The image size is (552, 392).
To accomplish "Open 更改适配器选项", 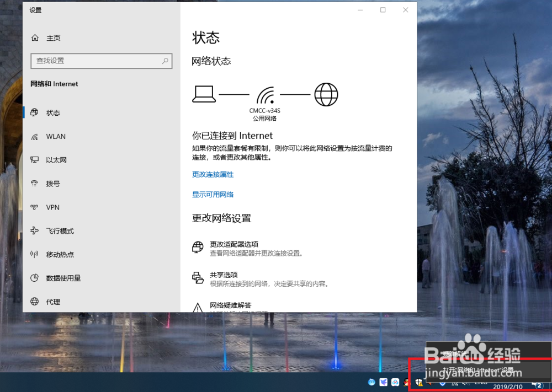I will 248,248.
